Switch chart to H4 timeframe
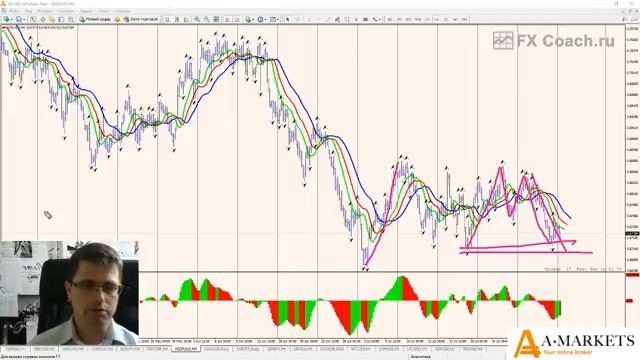Viewport: 640px width, 360px height. tap(436, 19)
